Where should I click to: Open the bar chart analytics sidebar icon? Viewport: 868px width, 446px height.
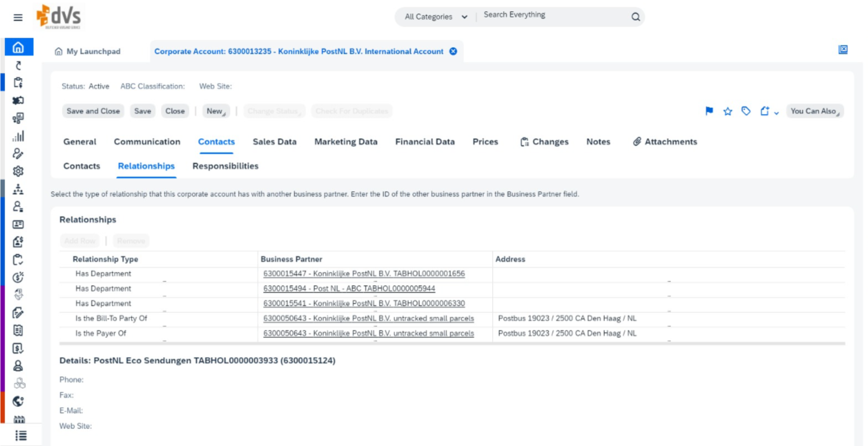click(x=18, y=136)
